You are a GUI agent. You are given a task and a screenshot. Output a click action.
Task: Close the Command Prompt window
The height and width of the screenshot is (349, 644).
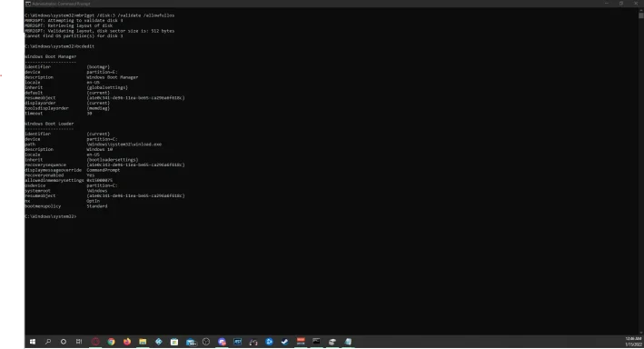[636, 4]
